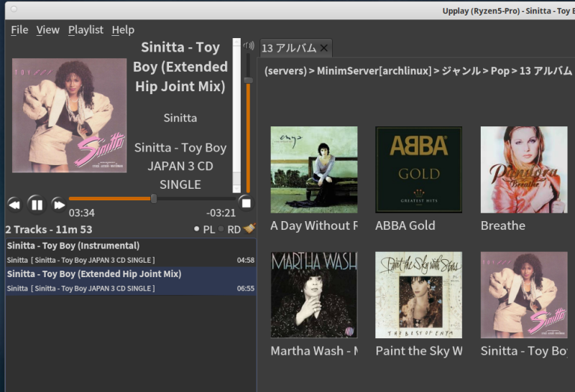575x392 pixels.
Task: Pause the playing song
Action: coord(37,205)
